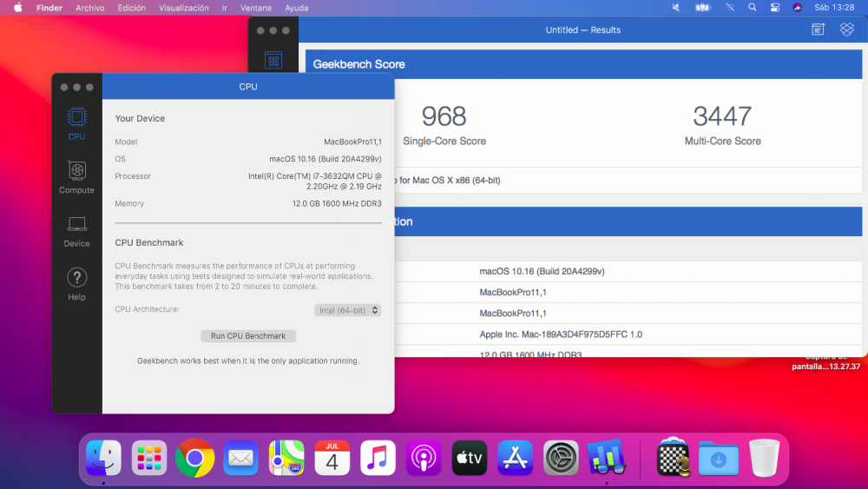The height and width of the screenshot is (489, 868).
Task: Click the battery status icon in menu bar
Action: coord(702,8)
